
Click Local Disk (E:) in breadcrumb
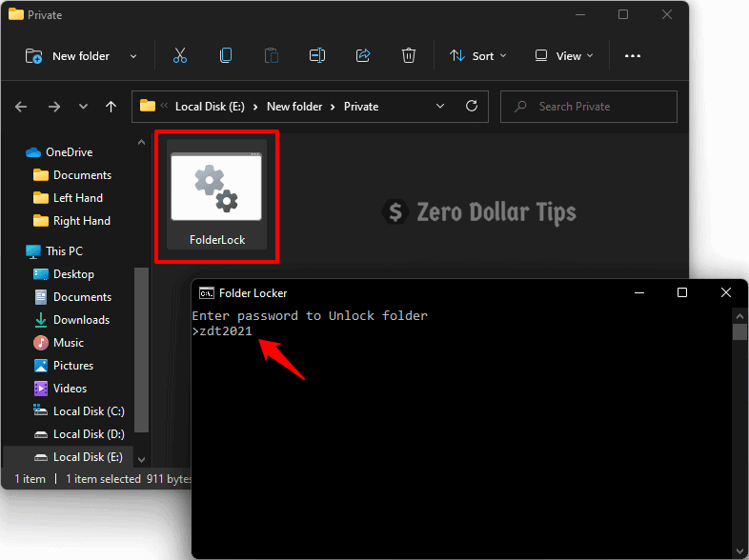click(x=210, y=107)
